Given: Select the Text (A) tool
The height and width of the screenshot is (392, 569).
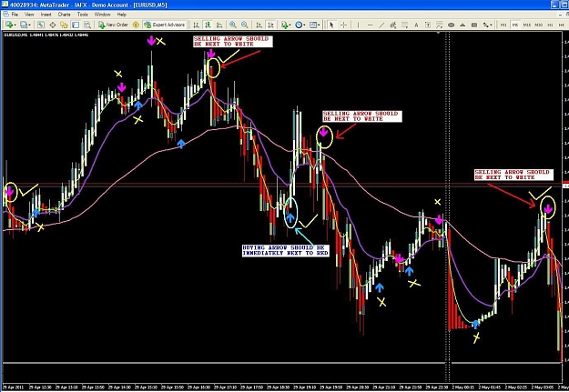Looking at the screenshot, I should tap(416, 25).
